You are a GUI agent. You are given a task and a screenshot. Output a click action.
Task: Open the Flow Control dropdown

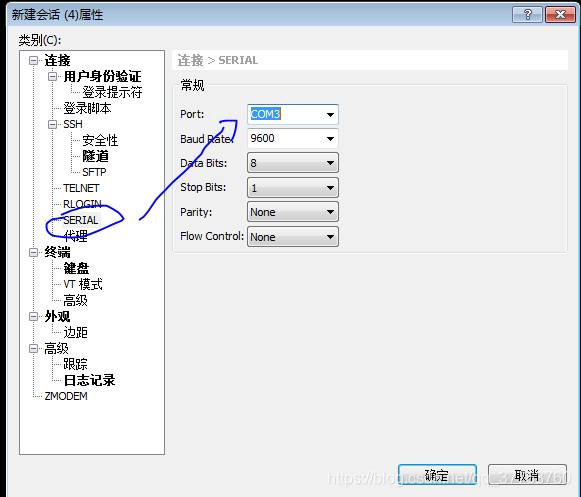293,236
